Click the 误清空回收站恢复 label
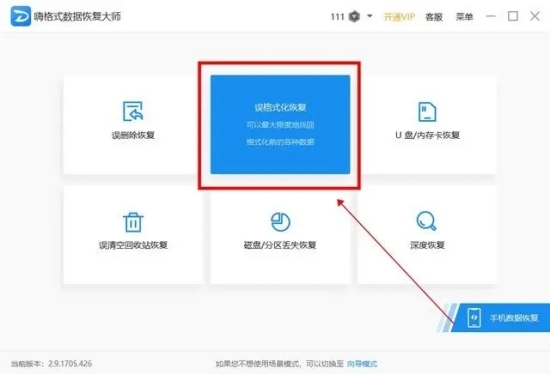 pos(133,245)
